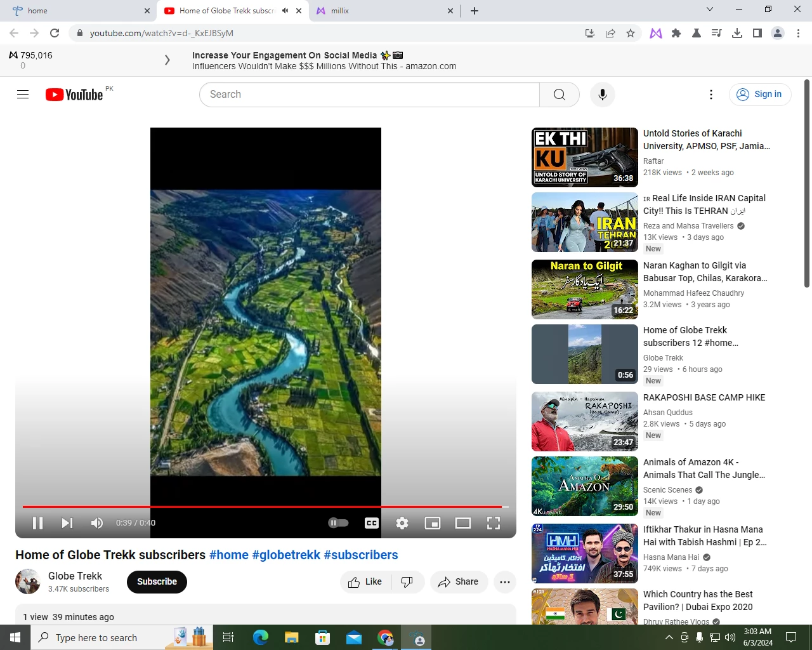Screen dimensions: 812x650
Task: Dislike the Globe Trekk video
Action: pyautogui.click(x=407, y=582)
